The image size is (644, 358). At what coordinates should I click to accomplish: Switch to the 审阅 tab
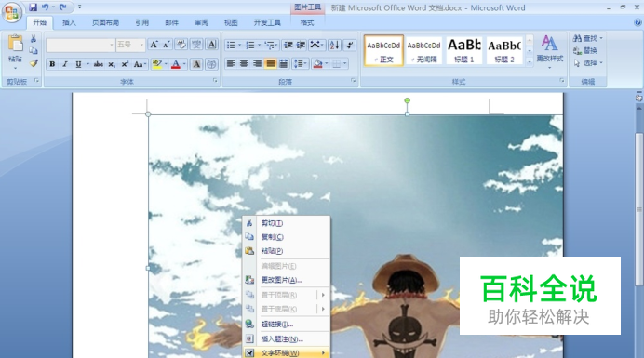coord(201,22)
